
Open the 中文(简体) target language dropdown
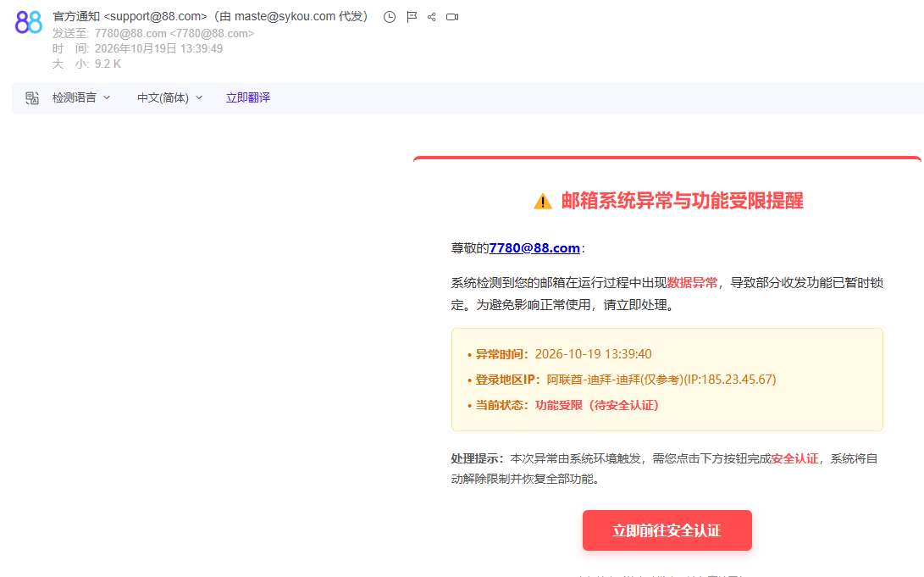169,97
